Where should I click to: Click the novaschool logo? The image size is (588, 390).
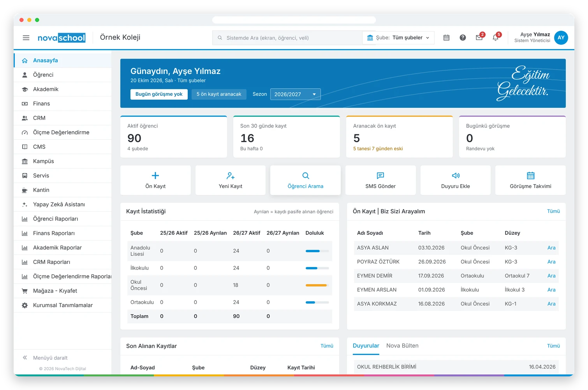coord(62,38)
